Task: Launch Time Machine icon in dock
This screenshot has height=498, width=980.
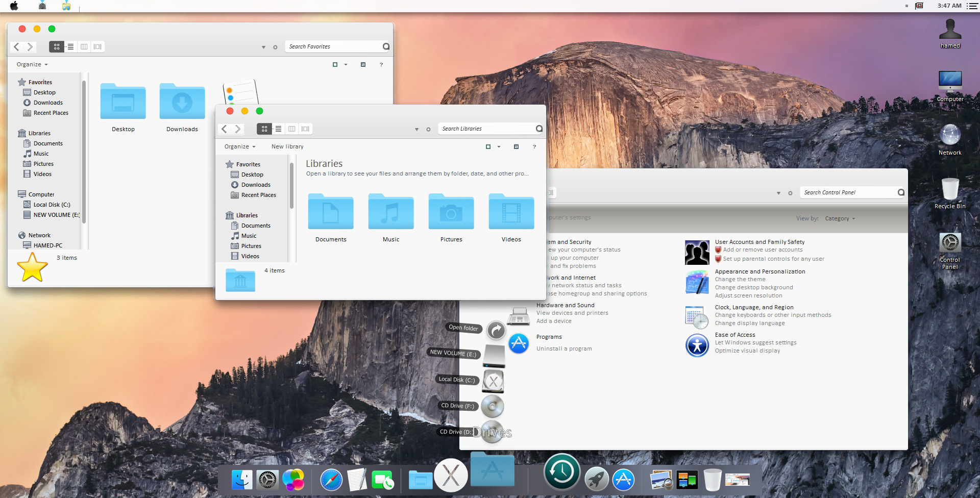Action: 562,472
